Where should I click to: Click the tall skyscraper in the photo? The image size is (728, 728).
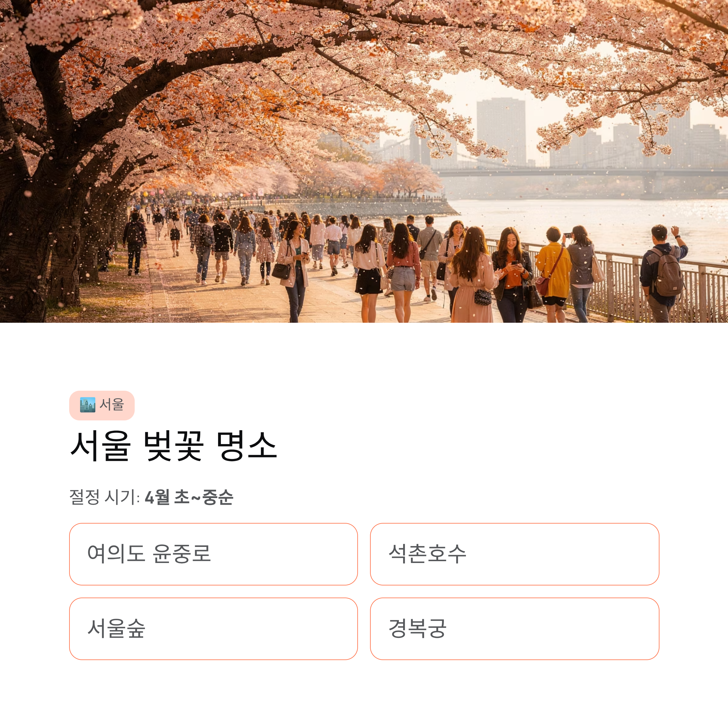[x=501, y=132]
